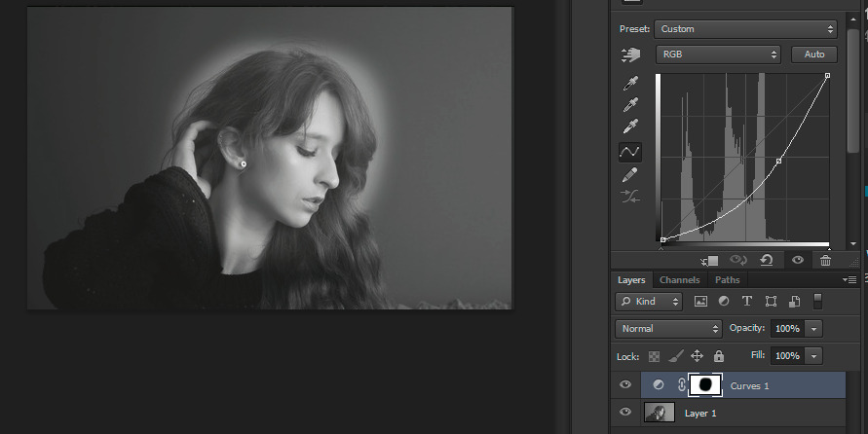Viewport: 868px width, 434px height.
Task: Pick the black point eyedropper in Curves
Action: [630, 83]
